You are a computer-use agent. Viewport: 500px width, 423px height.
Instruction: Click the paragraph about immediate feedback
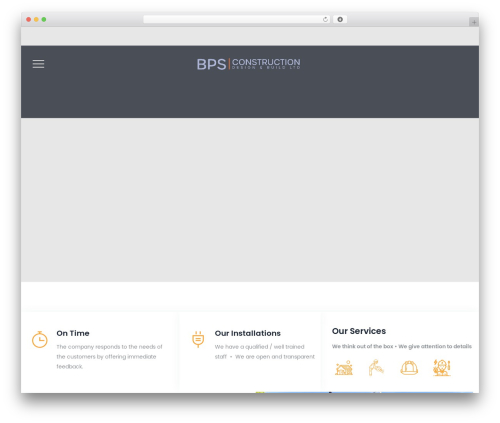[109, 357]
